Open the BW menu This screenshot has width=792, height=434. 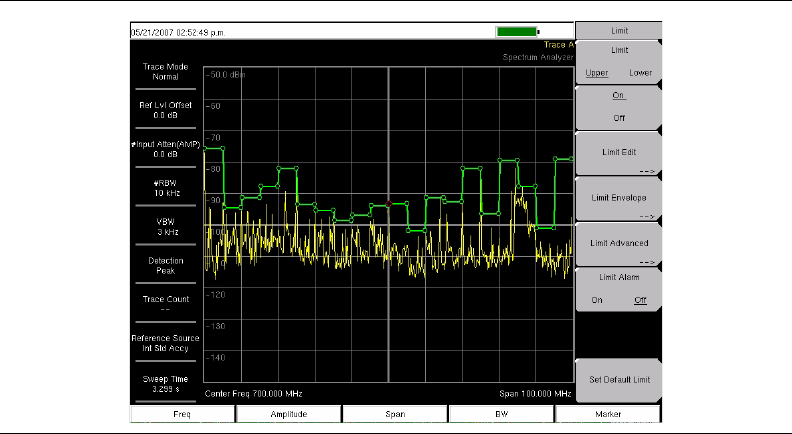point(502,414)
